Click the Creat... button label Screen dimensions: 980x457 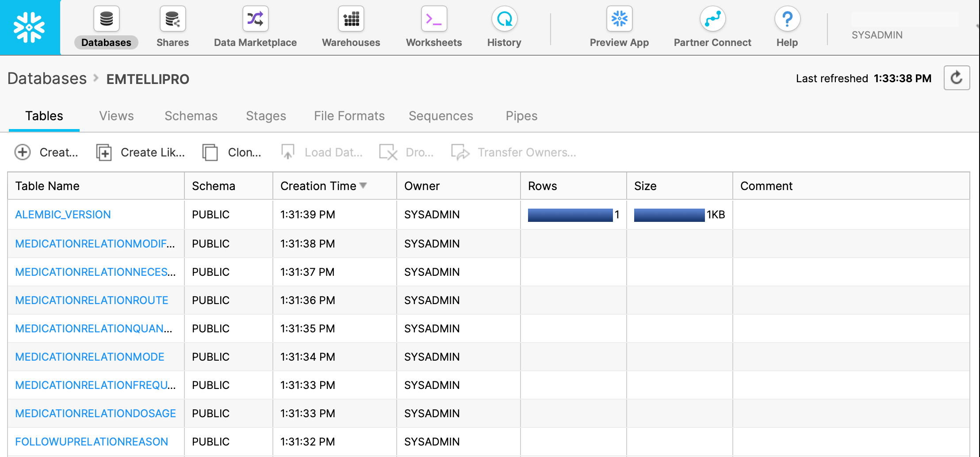pos(59,152)
